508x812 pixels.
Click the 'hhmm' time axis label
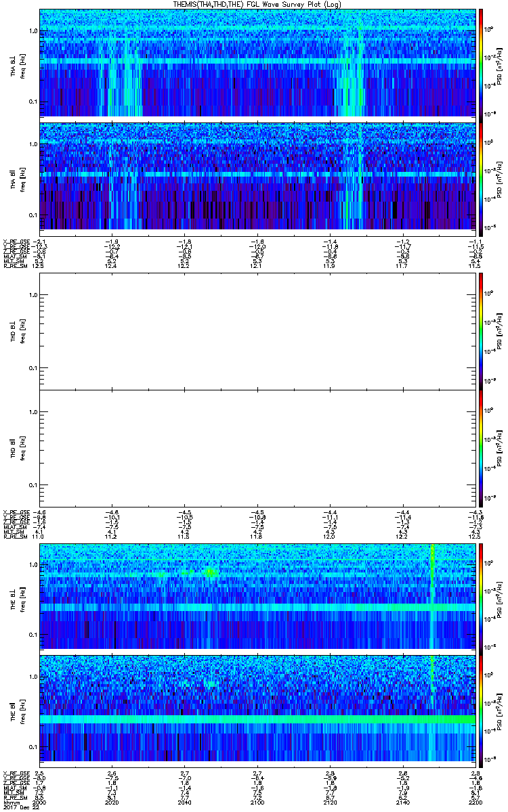click(11, 803)
